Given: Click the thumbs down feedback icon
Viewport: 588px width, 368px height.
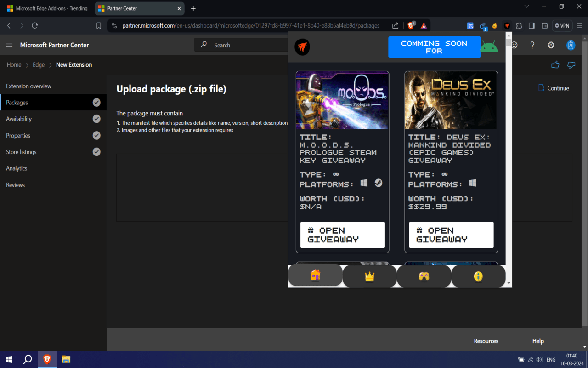Looking at the screenshot, I should click(x=571, y=65).
